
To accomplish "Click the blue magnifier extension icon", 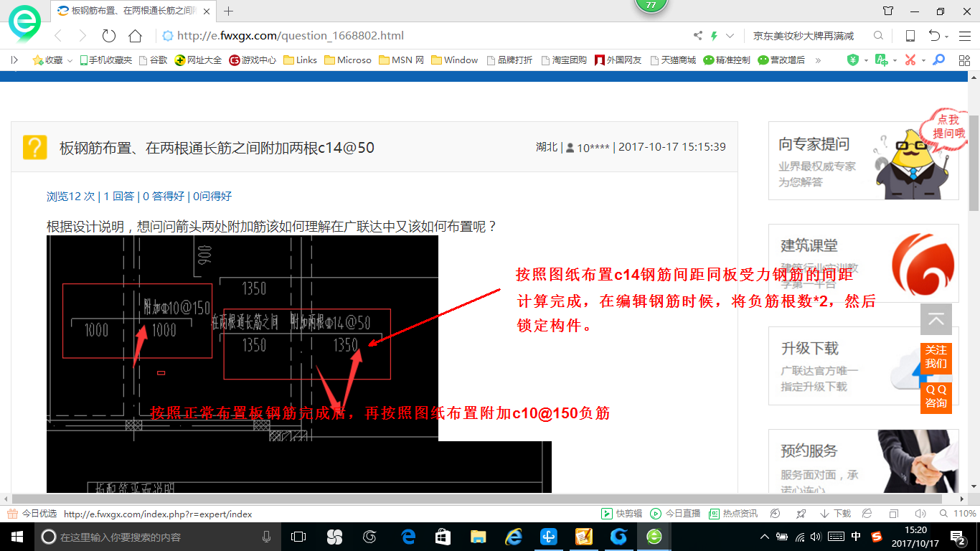I will pos(938,60).
